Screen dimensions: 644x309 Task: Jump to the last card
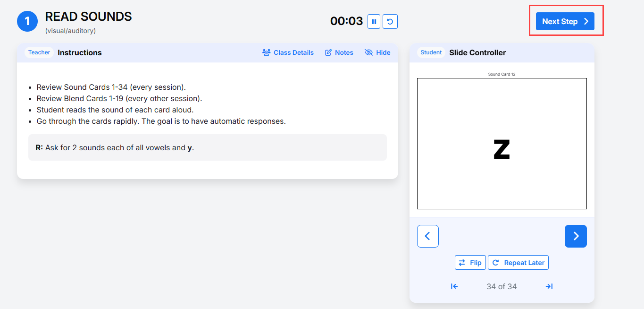pos(549,286)
